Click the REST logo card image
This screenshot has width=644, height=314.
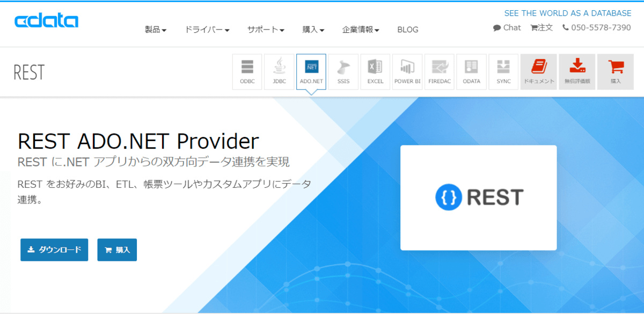click(479, 198)
